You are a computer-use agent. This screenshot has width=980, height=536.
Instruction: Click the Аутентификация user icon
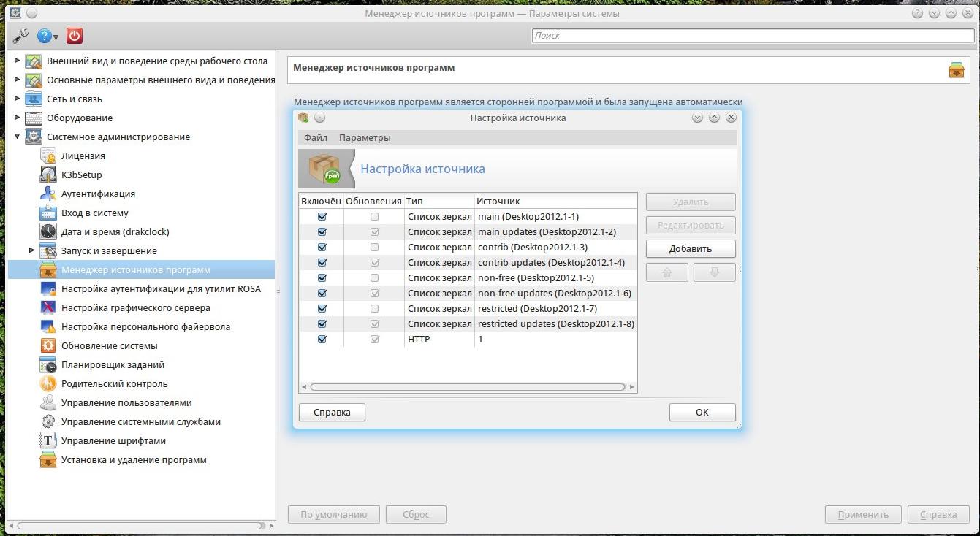[48, 194]
